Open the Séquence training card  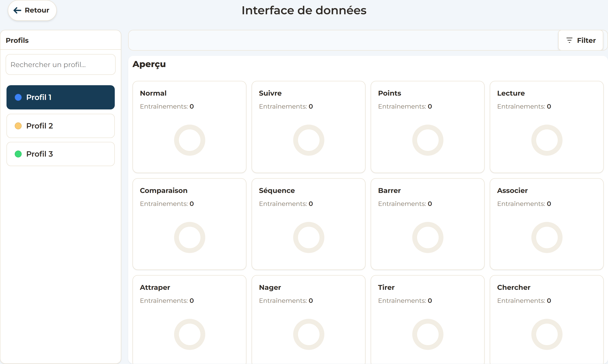coord(308,224)
